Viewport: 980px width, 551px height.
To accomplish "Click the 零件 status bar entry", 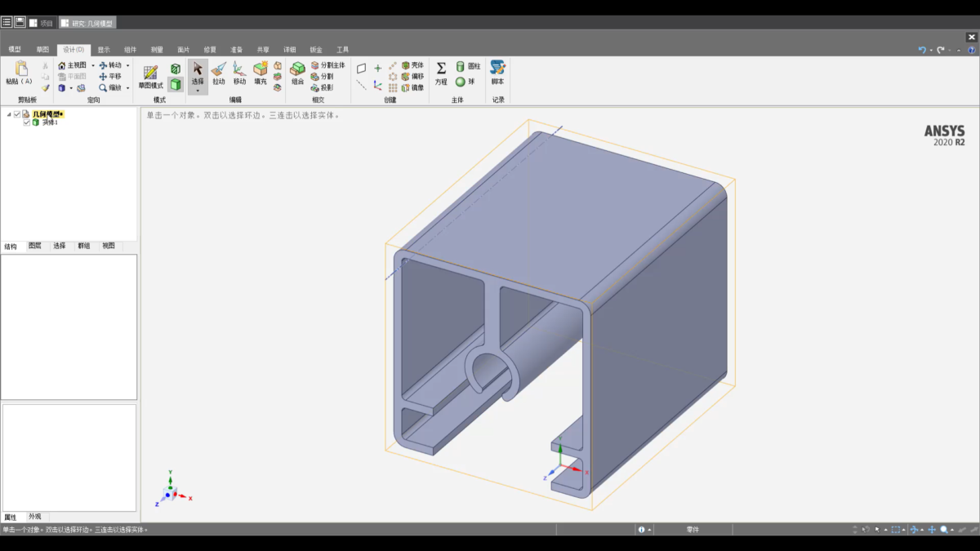I will pos(693,530).
